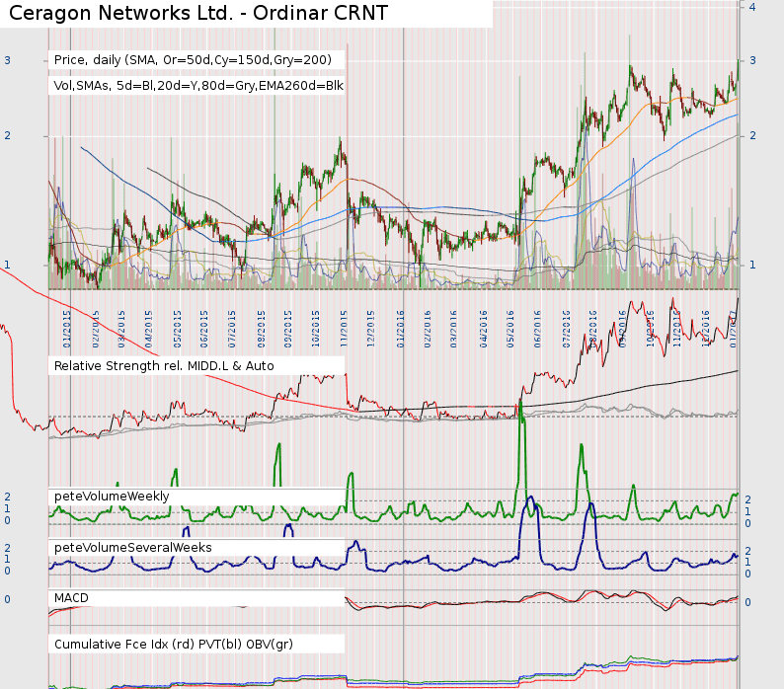Click the 07/2016 date axis label
The height and width of the screenshot is (689, 784).
click(567, 329)
